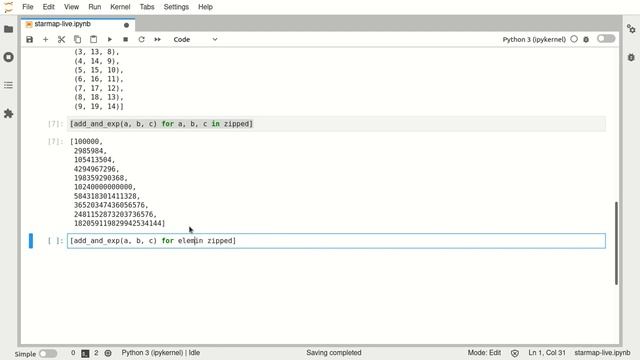
Task: Click the output tuple (5, 15, 10)
Action: tap(98, 70)
